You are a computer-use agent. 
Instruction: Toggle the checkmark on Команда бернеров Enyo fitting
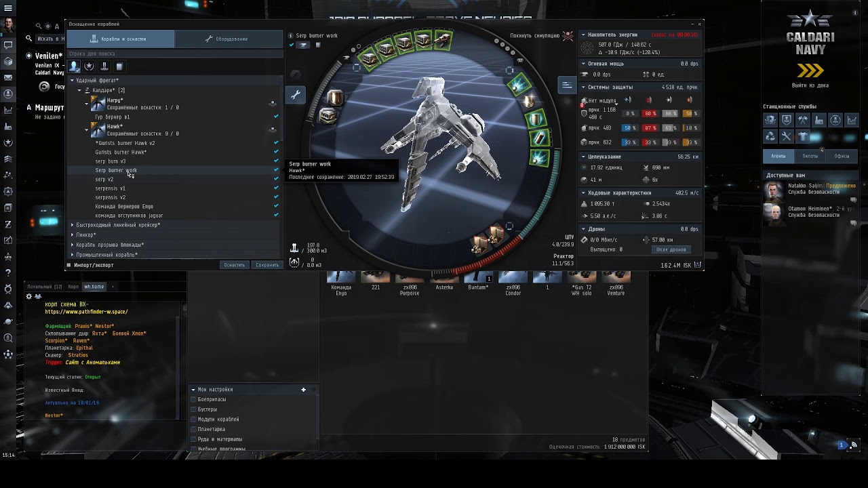276,206
